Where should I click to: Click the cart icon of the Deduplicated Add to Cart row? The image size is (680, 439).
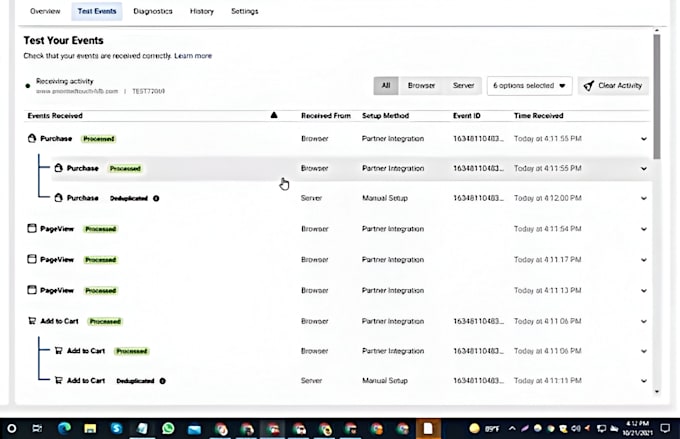[x=59, y=380]
